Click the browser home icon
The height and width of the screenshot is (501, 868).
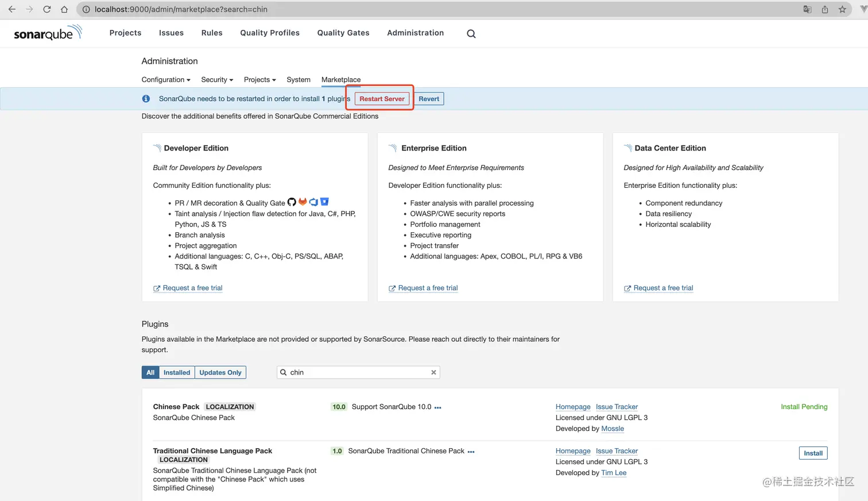64,9
